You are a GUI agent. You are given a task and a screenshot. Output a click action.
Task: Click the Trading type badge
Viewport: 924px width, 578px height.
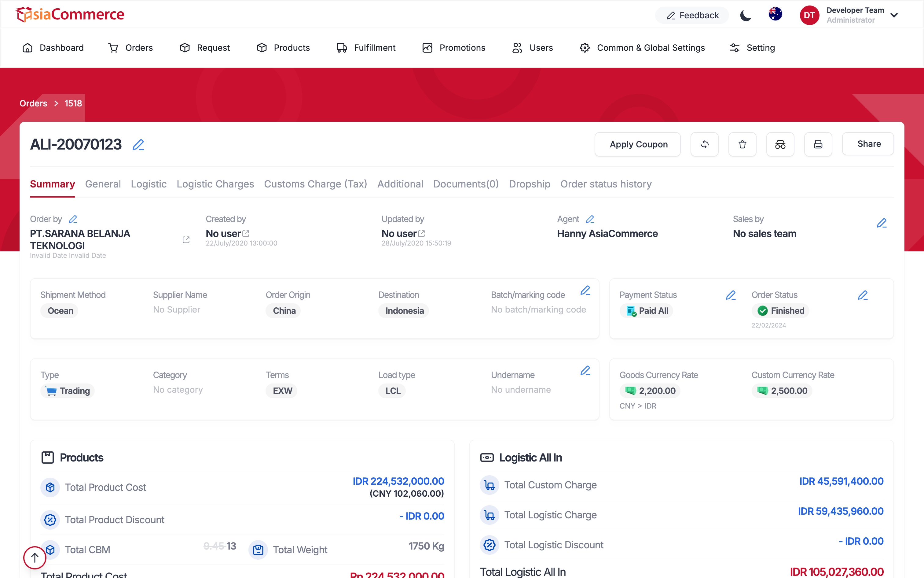coord(68,391)
